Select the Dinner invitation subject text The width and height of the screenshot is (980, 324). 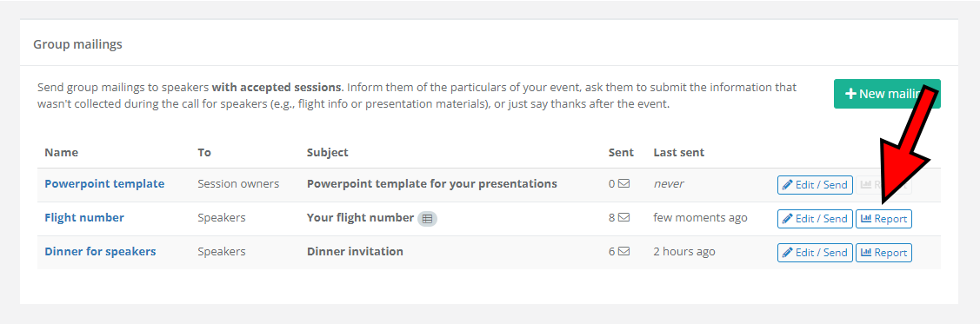tap(355, 252)
